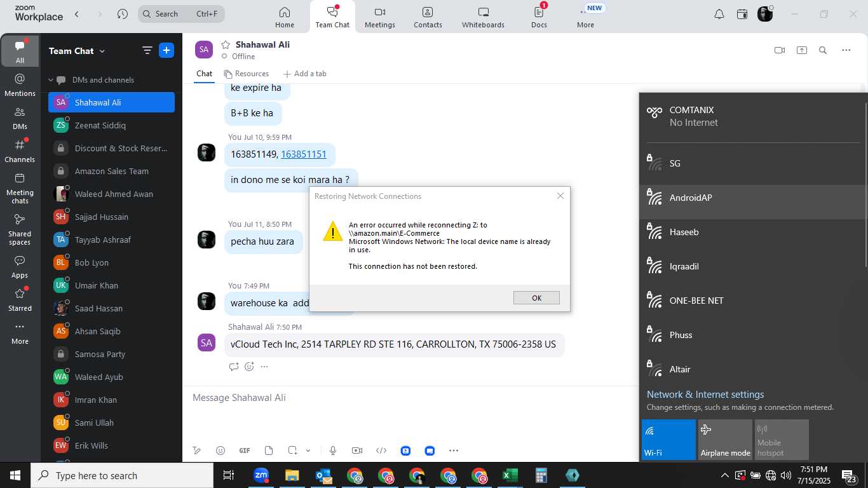868x488 pixels.
Task: Open the Zeenat Siddiq chat
Action: coord(111,125)
